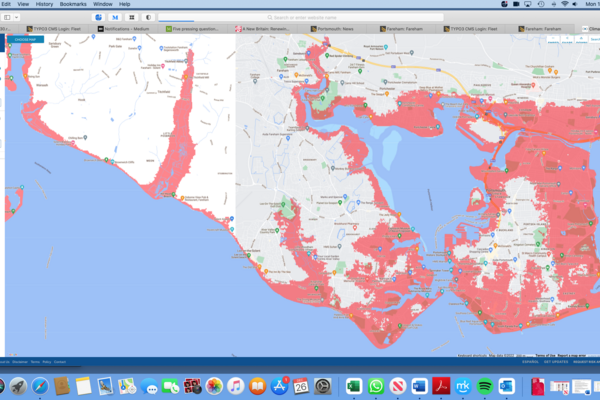Expand the sidebar dropdown arrow beside the sidebar button

coord(16,17)
